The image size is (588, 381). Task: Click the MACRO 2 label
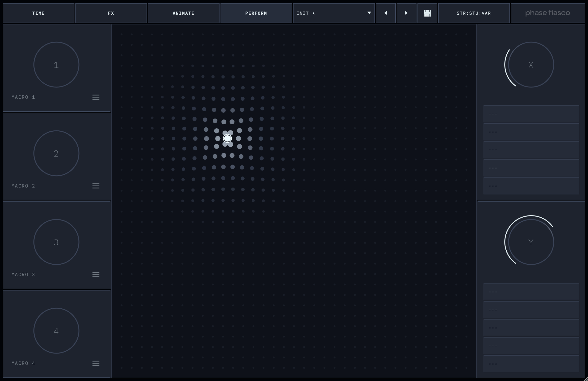23,186
